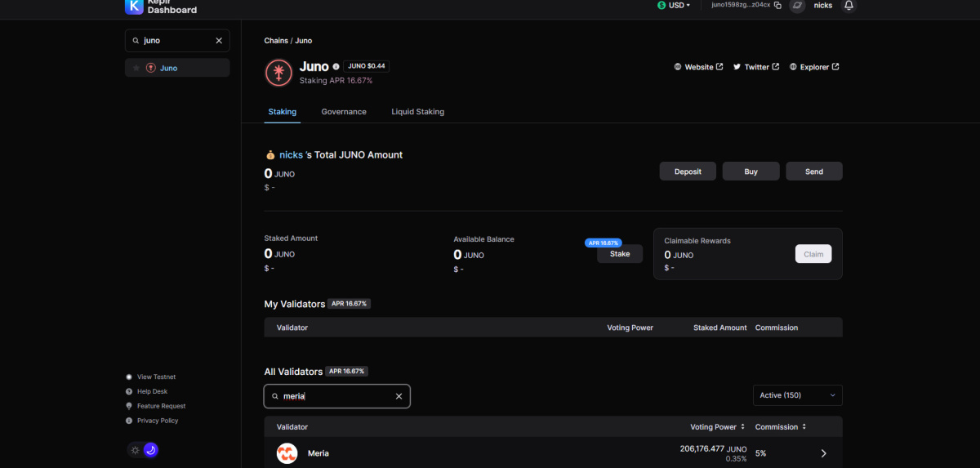Click the nicks account name in header
The width and height of the screenshot is (980, 468).
(823, 5)
